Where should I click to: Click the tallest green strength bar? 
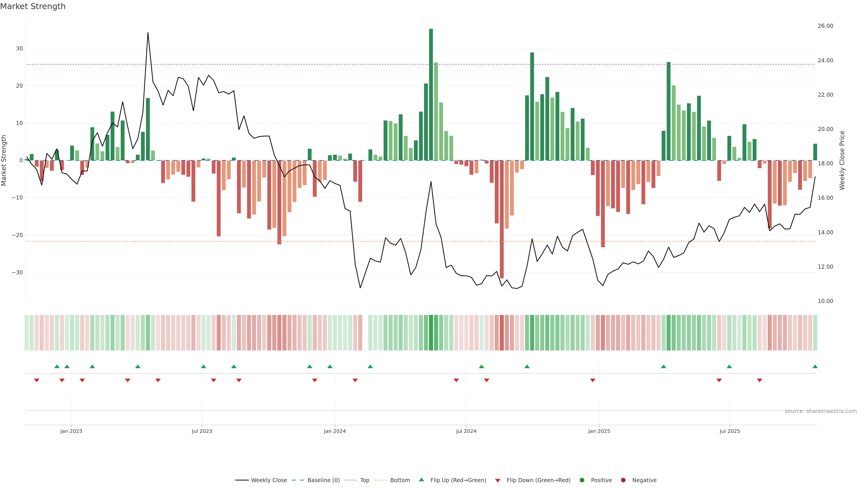pos(431,94)
